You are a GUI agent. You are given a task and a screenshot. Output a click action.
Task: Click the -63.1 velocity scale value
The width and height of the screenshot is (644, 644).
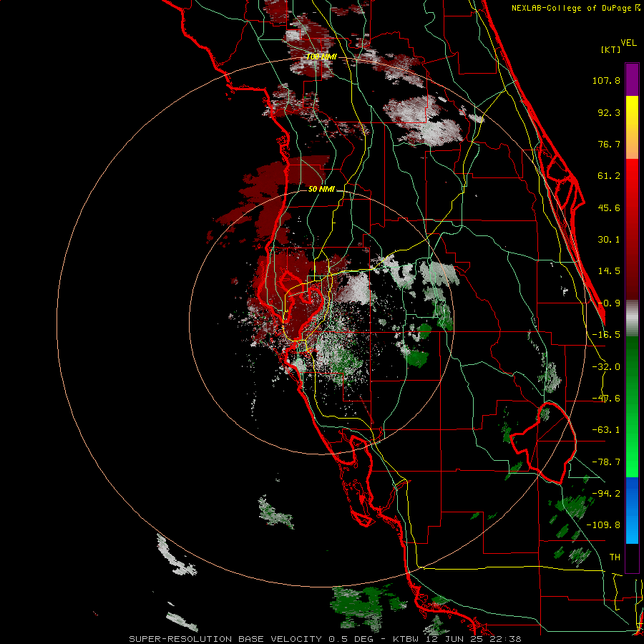tap(606, 430)
